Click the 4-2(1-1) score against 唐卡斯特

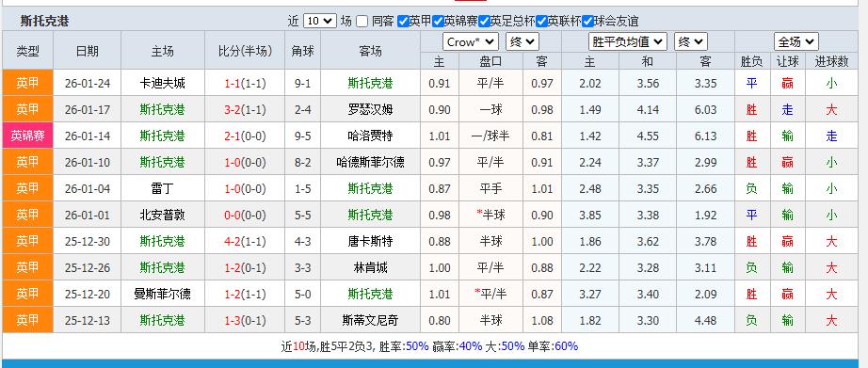[245, 241]
